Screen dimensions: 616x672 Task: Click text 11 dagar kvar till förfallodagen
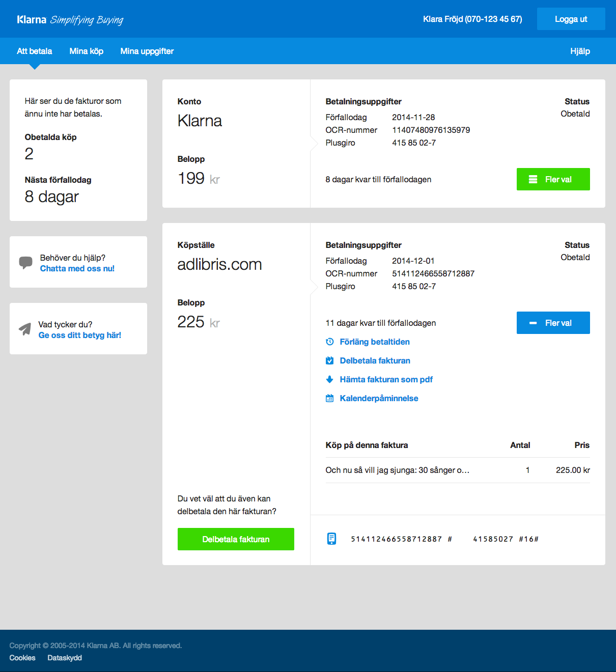click(381, 323)
